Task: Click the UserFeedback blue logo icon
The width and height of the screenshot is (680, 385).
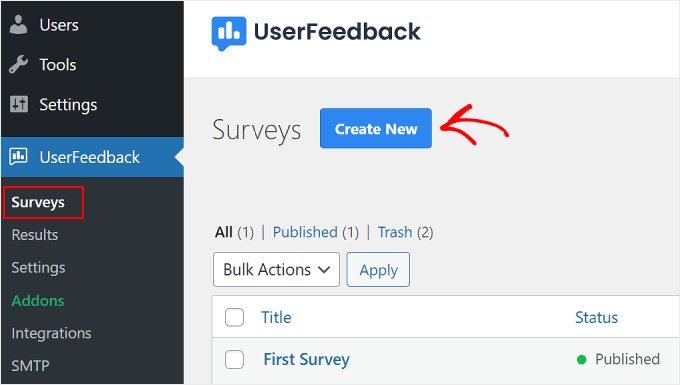Action: tap(229, 33)
